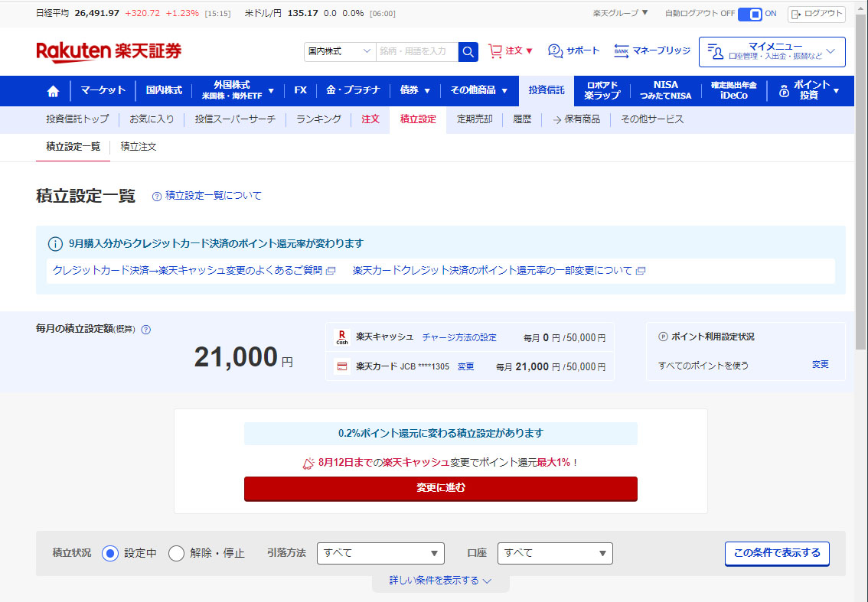Open マネーブリッジ bank transfer icon
This screenshot has height=602, width=868.
[x=621, y=51]
